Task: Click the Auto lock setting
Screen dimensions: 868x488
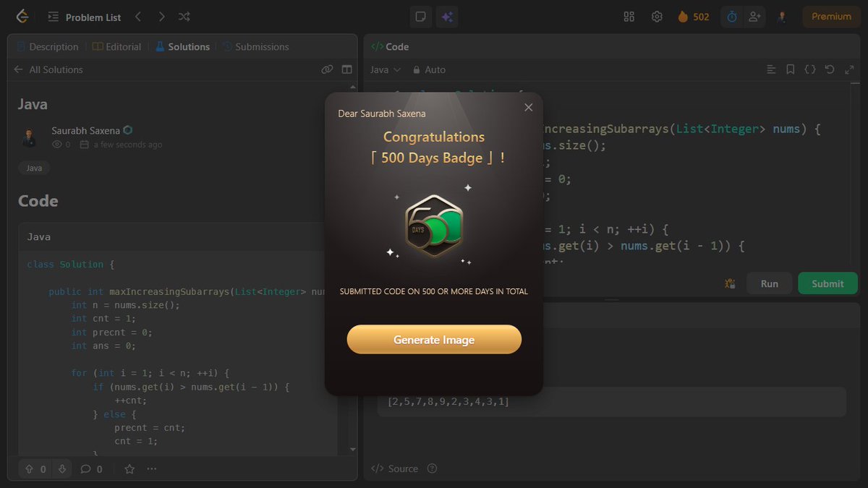Action: (429, 69)
